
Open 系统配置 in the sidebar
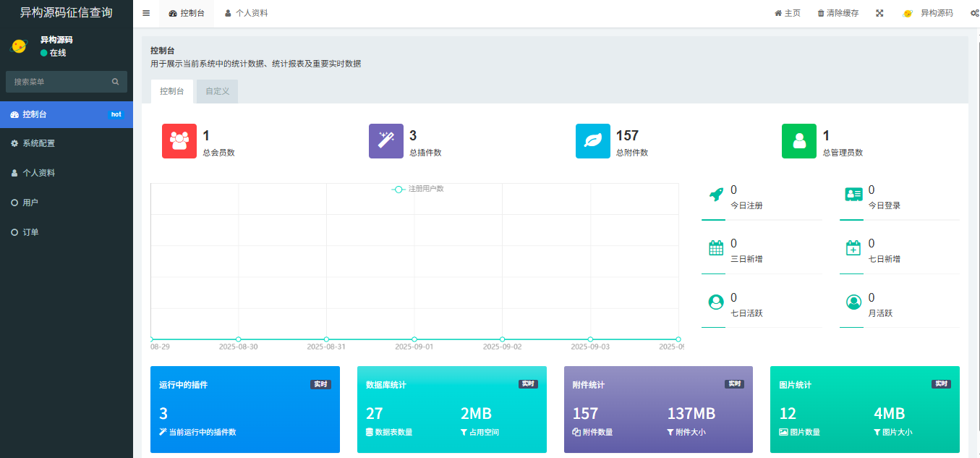38,143
